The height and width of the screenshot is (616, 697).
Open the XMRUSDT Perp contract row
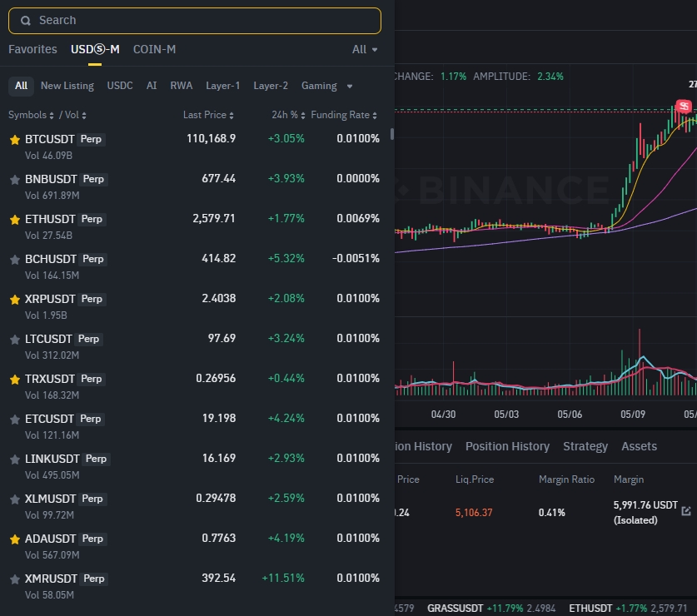[x=195, y=587]
